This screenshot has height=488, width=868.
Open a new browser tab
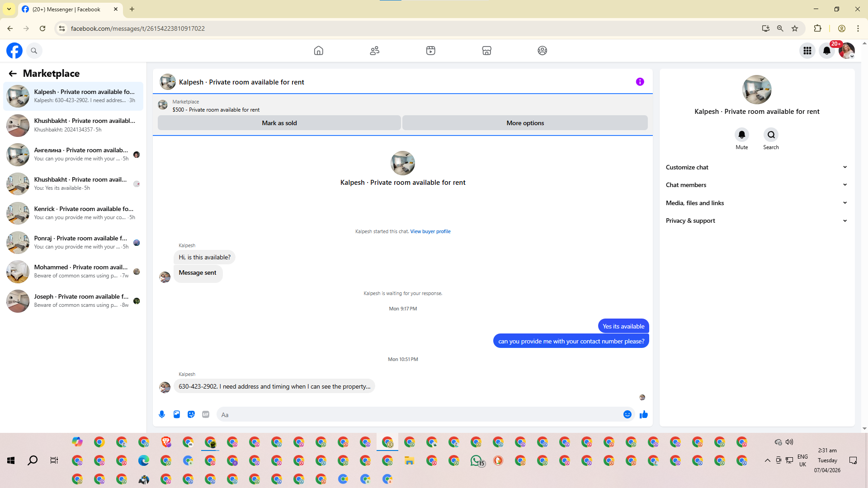132,9
